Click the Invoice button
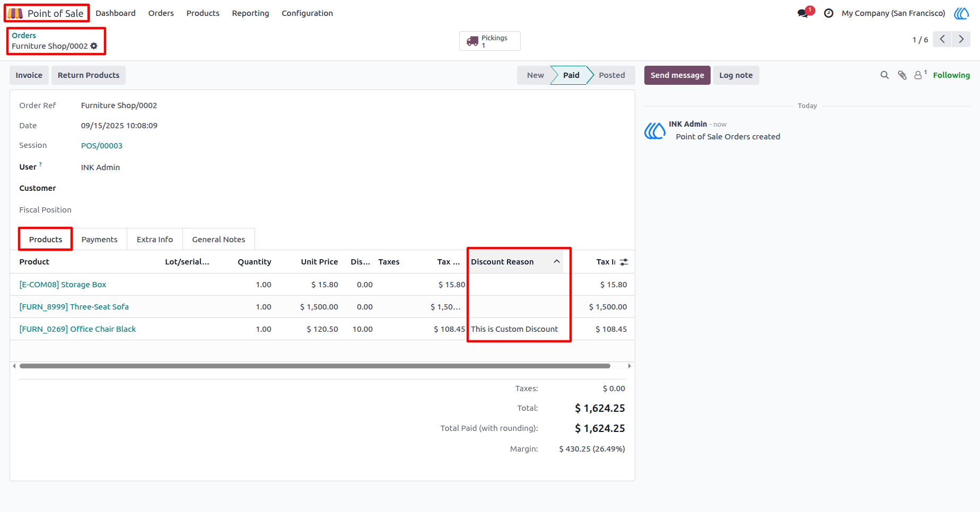This screenshot has width=980, height=512. 29,75
